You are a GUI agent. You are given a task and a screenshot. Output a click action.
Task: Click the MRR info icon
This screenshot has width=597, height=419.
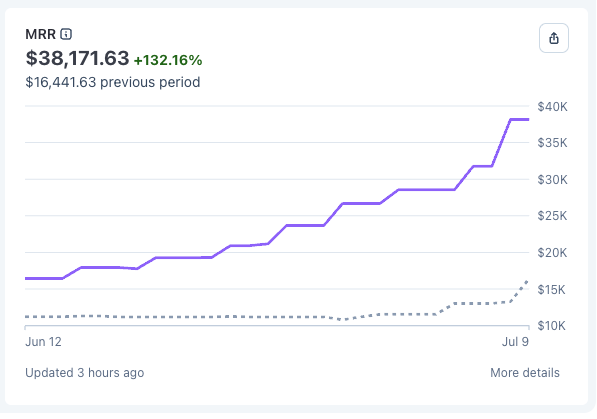tap(66, 34)
